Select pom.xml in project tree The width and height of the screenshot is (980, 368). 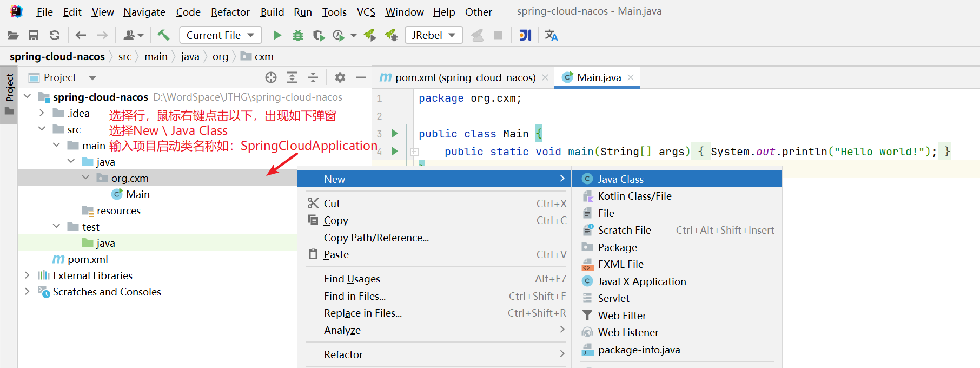[x=88, y=259]
